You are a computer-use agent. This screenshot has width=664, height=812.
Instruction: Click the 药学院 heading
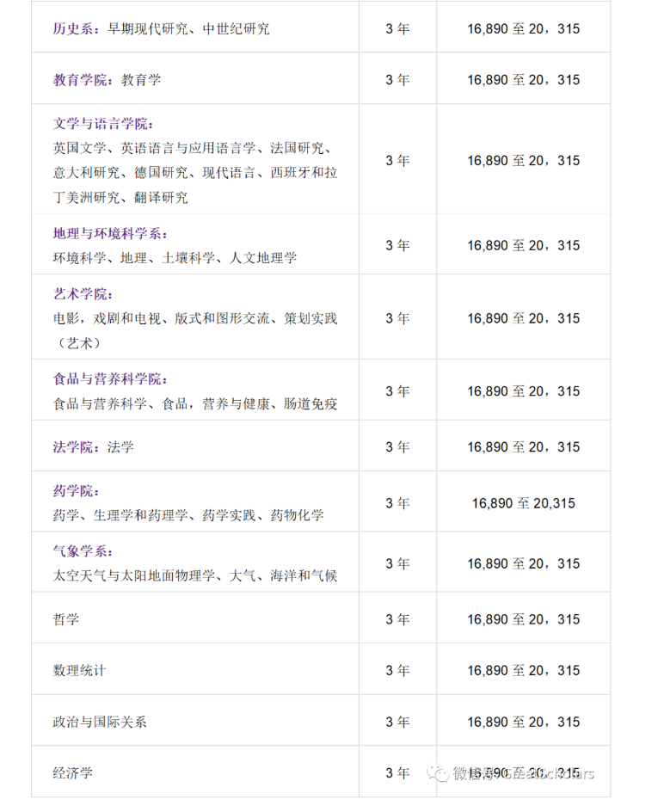pos(76,491)
